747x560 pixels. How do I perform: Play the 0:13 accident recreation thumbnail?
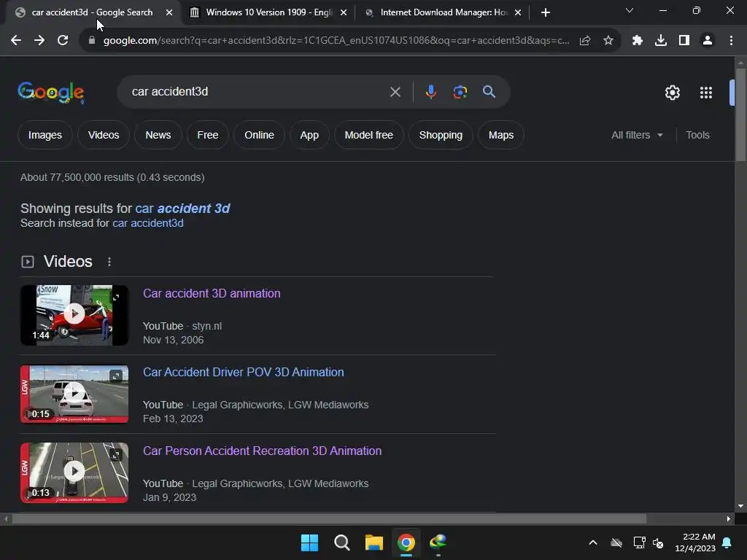click(x=74, y=472)
